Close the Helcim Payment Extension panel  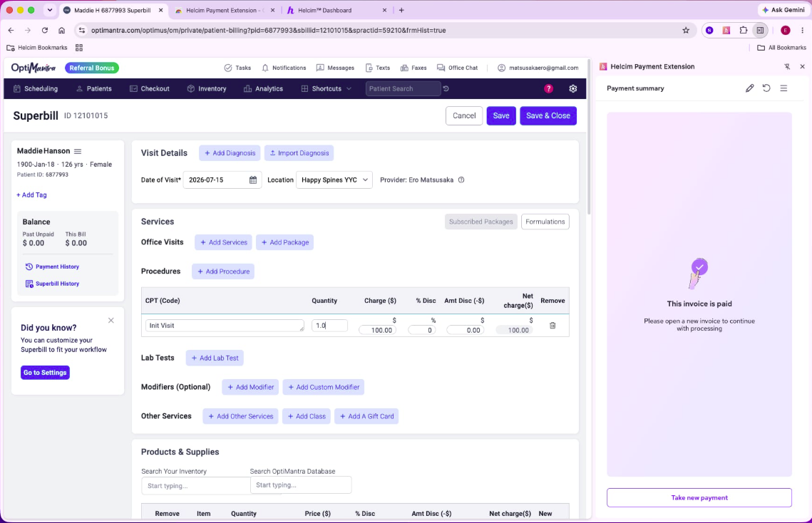(x=802, y=66)
